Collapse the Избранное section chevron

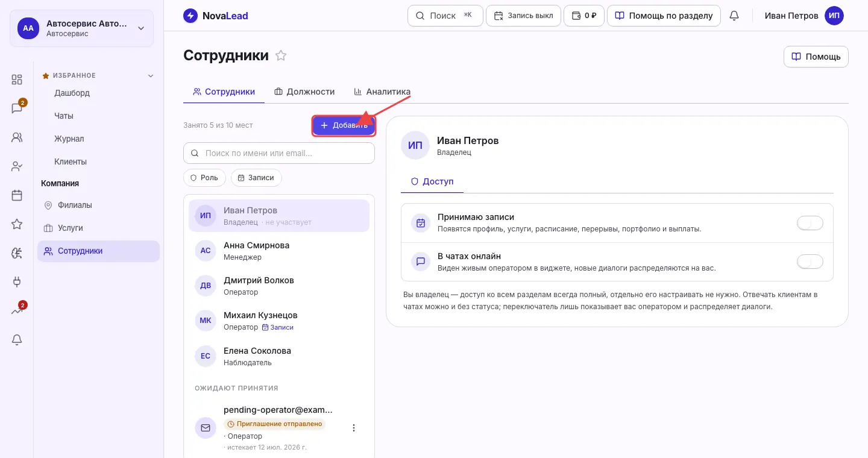pos(151,76)
